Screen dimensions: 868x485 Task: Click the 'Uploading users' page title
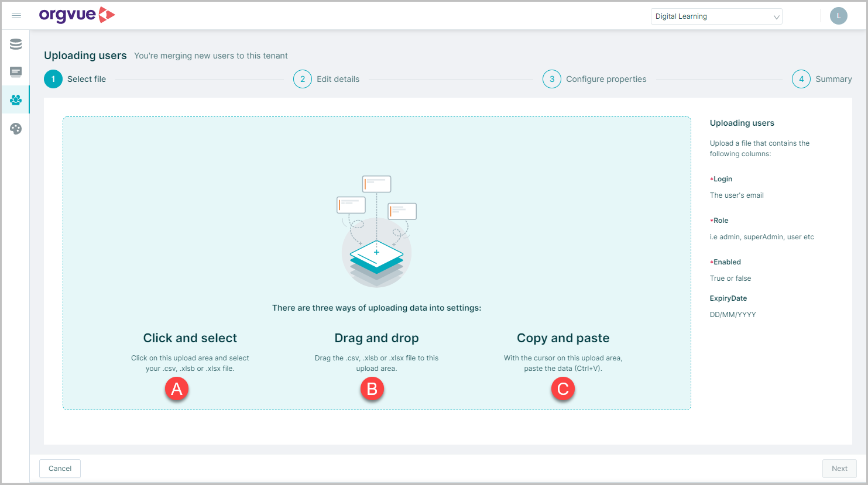85,56
